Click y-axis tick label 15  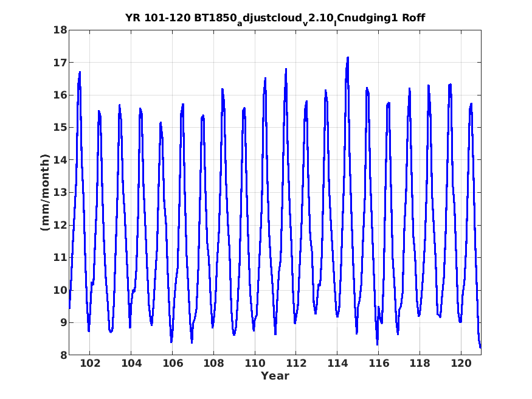[60, 128]
